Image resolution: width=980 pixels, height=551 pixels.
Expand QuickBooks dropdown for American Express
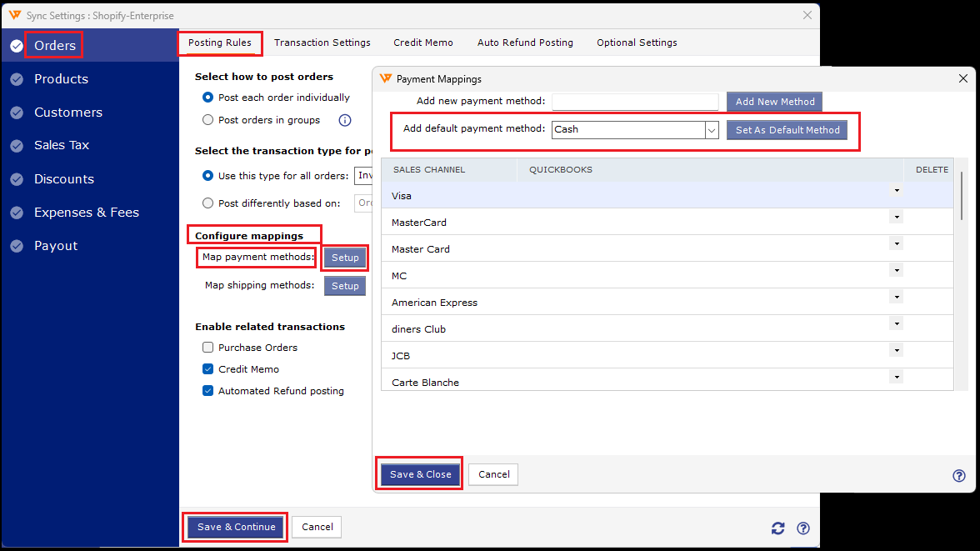click(x=897, y=297)
